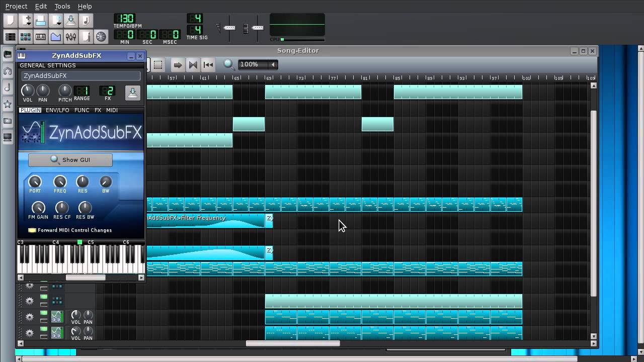The width and height of the screenshot is (644, 362).
Task: Click the master volume slider handle
Action: coord(230,28)
